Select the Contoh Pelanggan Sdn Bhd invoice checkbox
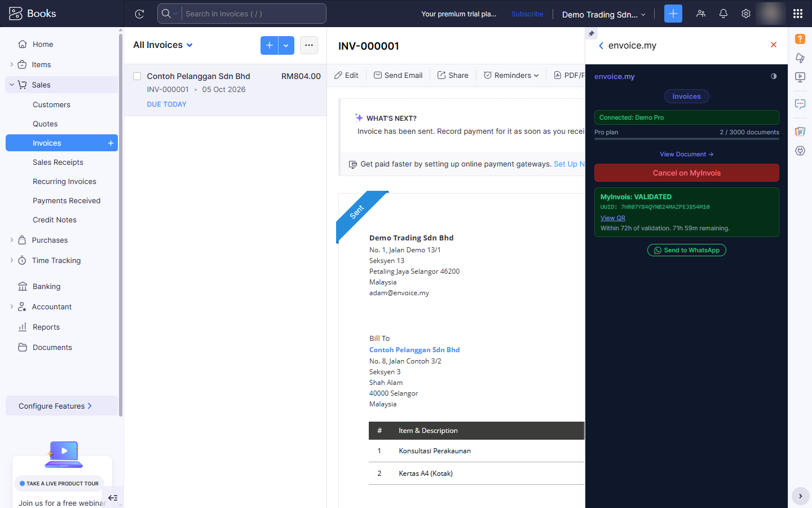Viewport: 812px width, 508px height. 137,76
